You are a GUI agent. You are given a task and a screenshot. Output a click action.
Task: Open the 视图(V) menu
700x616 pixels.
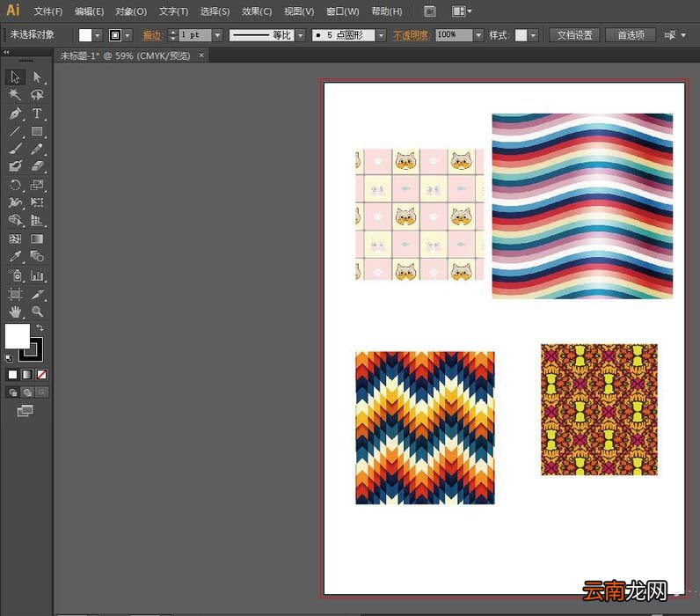(x=299, y=11)
